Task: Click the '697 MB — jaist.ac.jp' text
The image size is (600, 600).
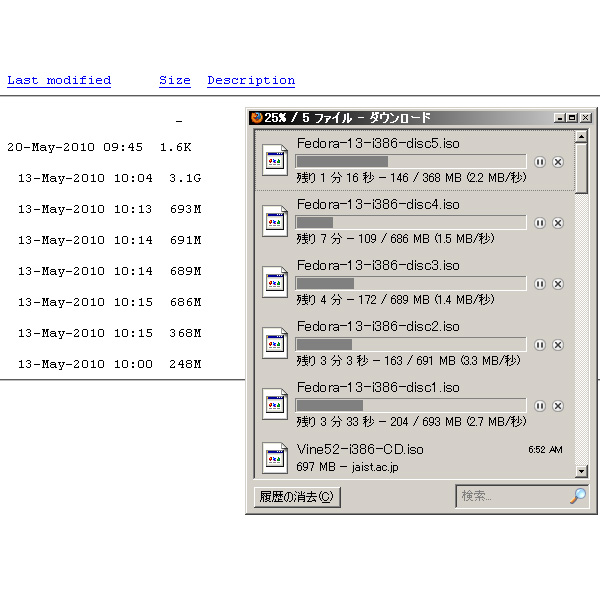Action: click(x=347, y=467)
